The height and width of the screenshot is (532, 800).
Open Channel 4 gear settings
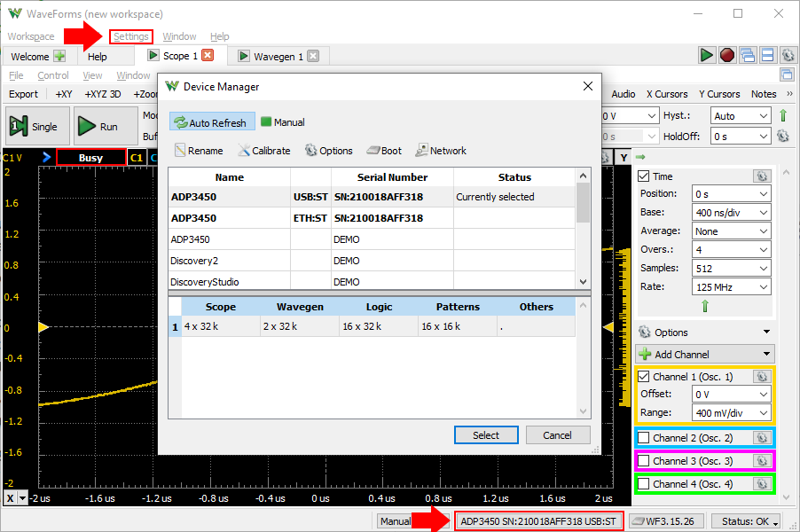[x=762, y=483]
